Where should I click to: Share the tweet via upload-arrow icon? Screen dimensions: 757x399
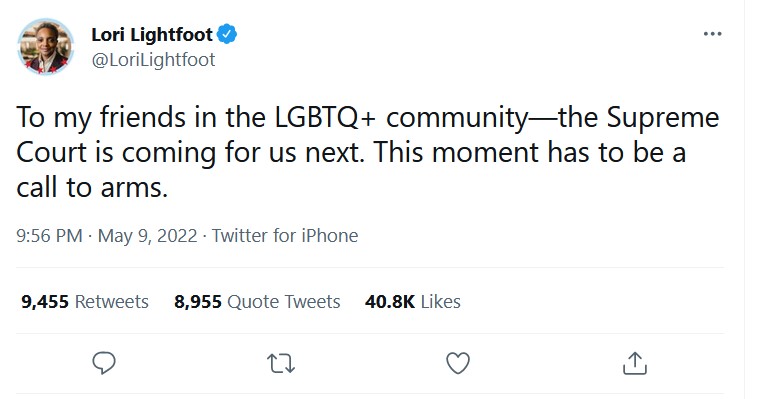pos(634,363)
